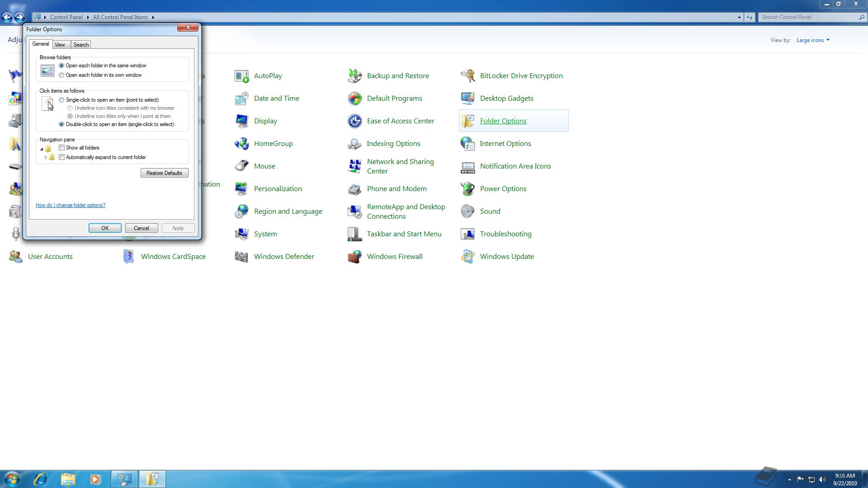Click the Troubleshooting icon

[x=468, y=234]
